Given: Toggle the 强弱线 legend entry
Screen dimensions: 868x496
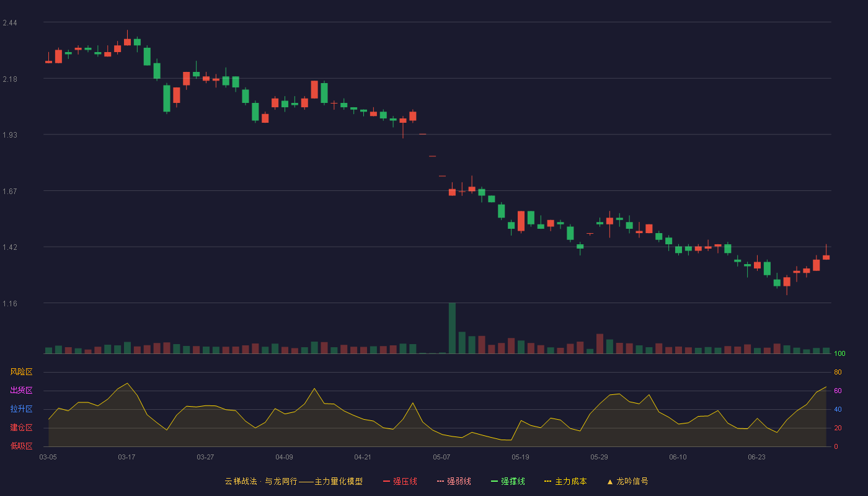Looking at the screenshot, I should click(x=454, y=481).
